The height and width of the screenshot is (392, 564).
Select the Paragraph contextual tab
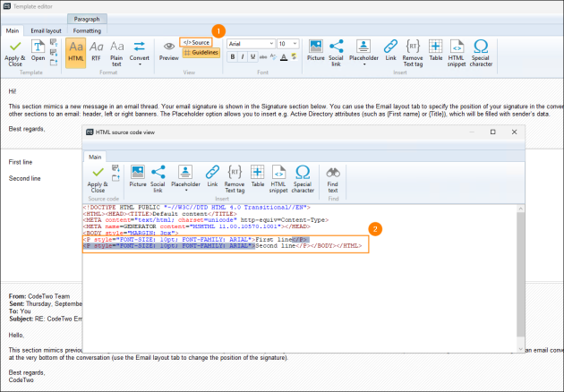tap(87, 19)
